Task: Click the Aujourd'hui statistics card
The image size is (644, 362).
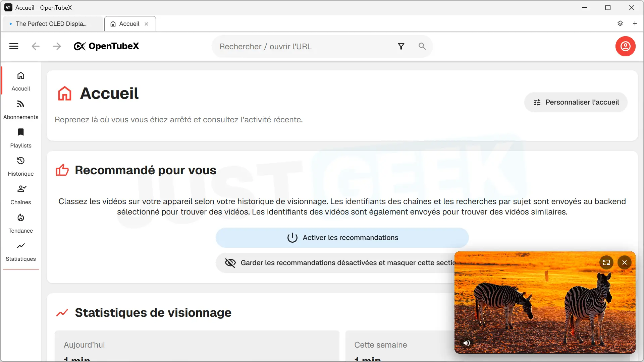Action: [197, 346]
